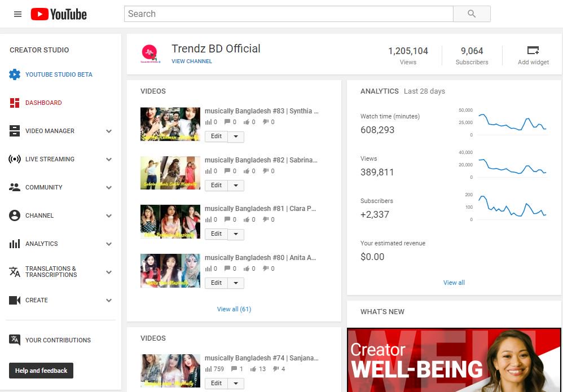
Task: Click the Video Manager icon
Action: point(15,131)
